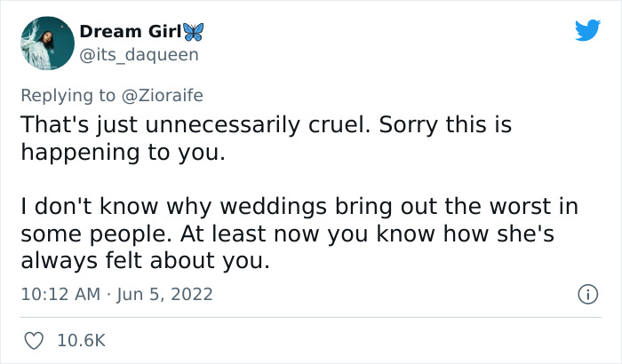
Task: Click the Twitter bird logo
Action: (587, 31)
